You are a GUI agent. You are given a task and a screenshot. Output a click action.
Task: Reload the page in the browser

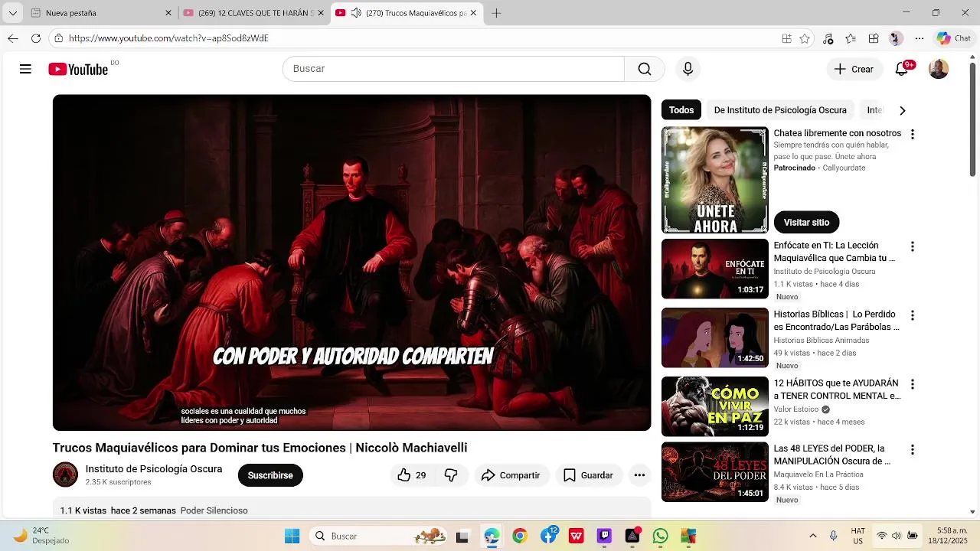35,38
